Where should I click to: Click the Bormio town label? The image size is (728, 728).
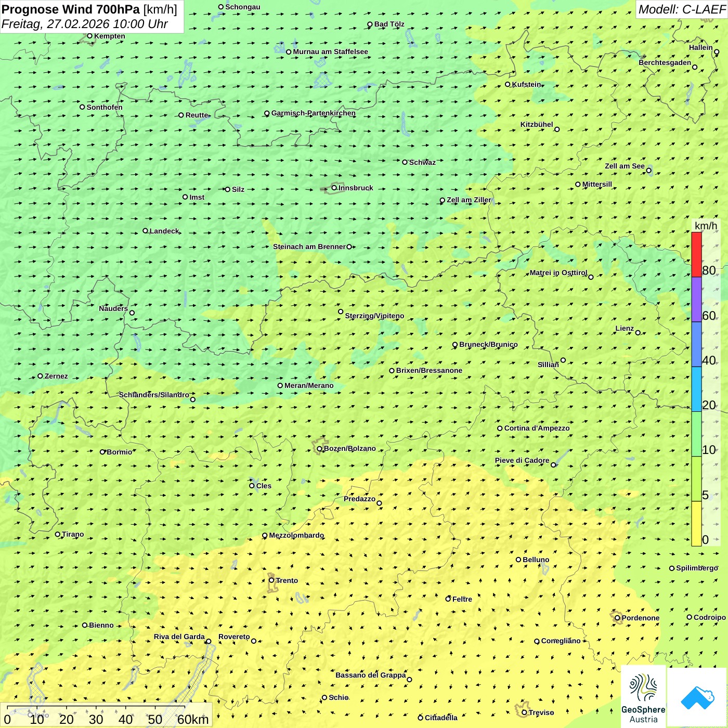point(119,452)
